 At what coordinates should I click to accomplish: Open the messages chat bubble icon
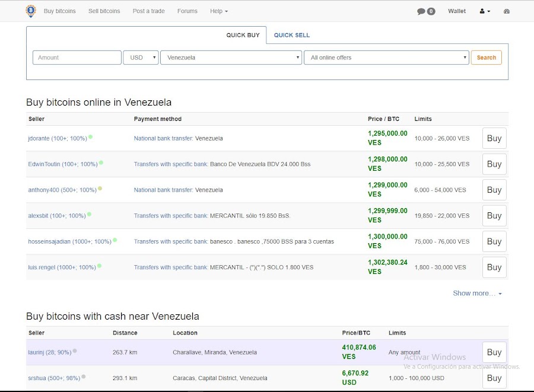coord(421,11)
